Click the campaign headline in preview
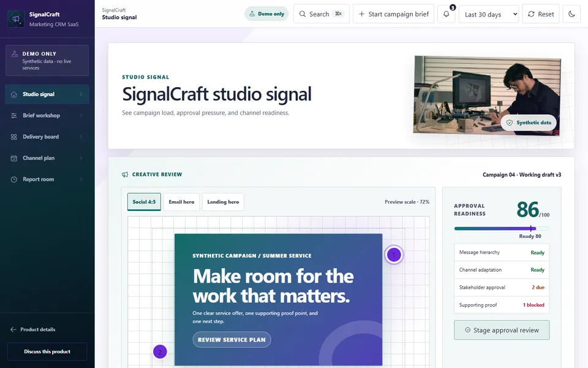 coord(273,286)
